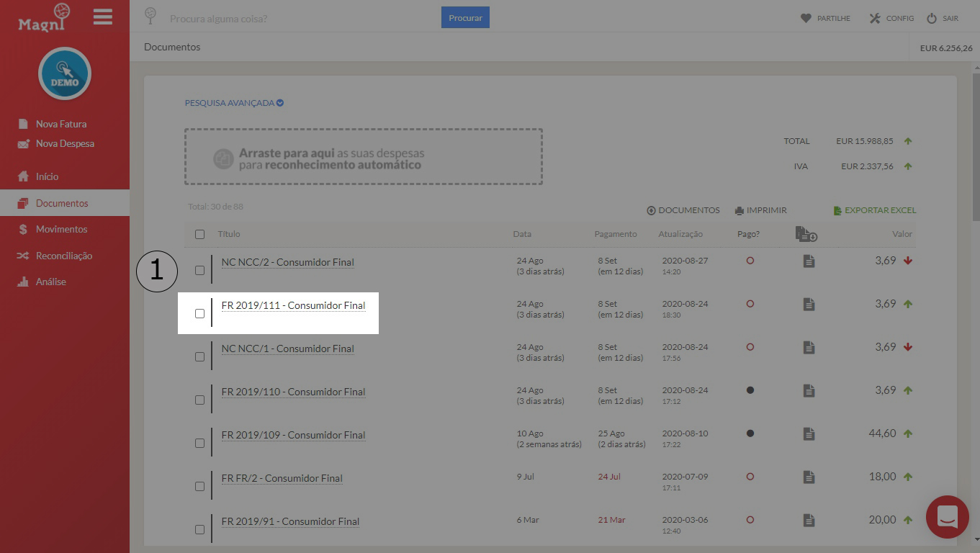Screen dimensions: 980x553
Task: Open document icon for FR 2019/111 row
Action: coord(809,305)
